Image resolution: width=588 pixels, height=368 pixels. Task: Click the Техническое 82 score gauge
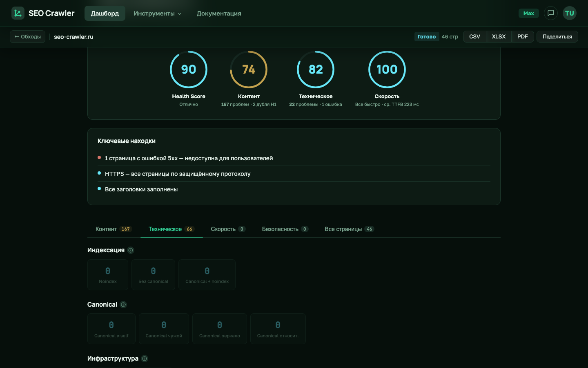point(316,70)
